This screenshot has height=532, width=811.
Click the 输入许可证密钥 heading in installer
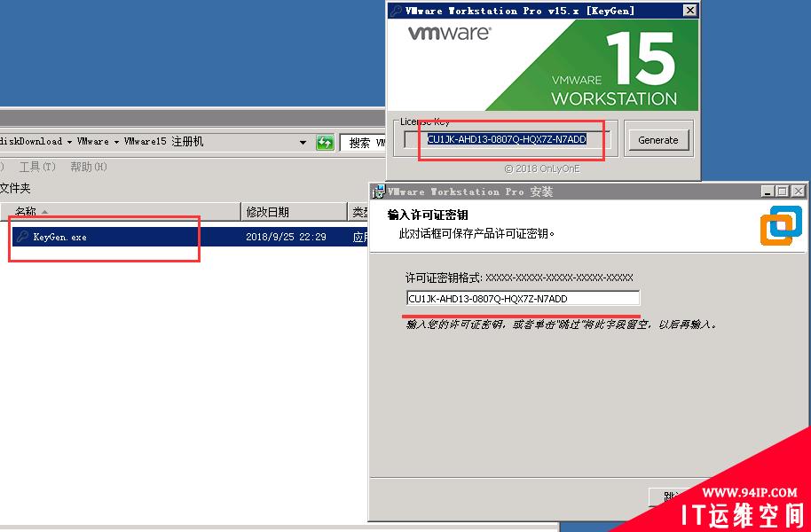(427, 215)
